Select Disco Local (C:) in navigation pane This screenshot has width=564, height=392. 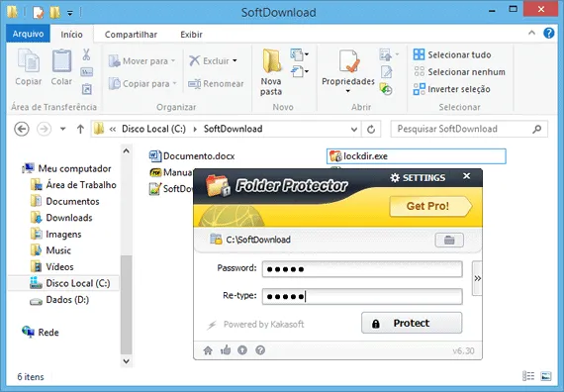tap(64, 283)
